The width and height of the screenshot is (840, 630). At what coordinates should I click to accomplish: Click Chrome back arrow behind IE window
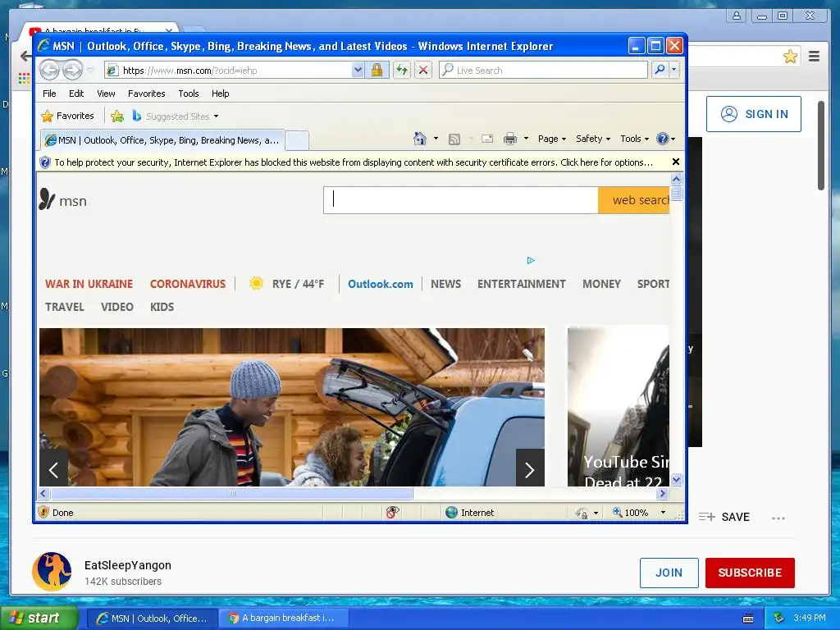click(x=25, y=57)
